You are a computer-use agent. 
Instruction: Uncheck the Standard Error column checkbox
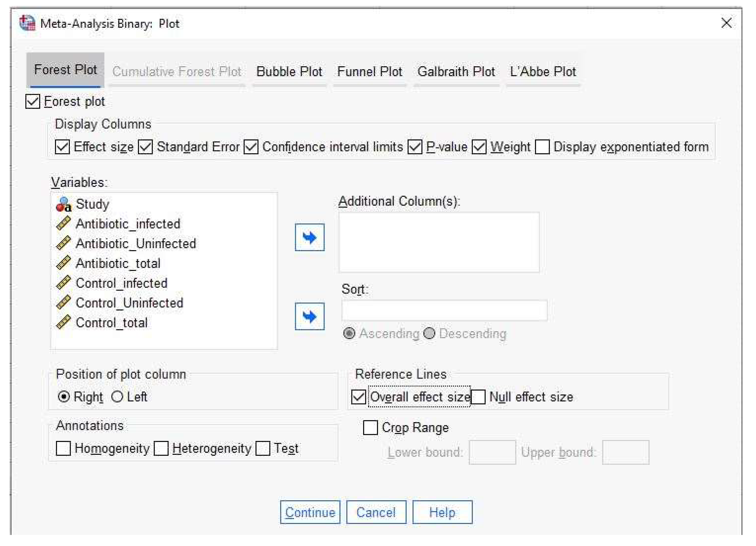146,147
